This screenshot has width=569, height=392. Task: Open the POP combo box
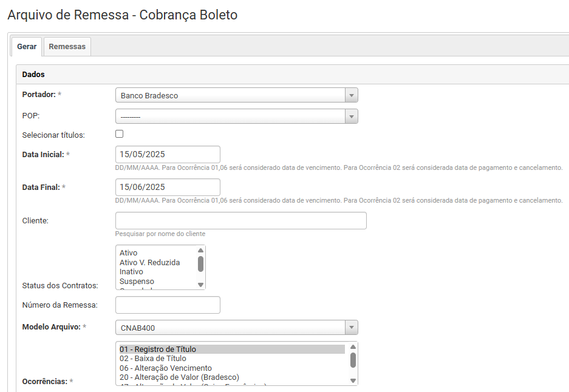point(231,115)
